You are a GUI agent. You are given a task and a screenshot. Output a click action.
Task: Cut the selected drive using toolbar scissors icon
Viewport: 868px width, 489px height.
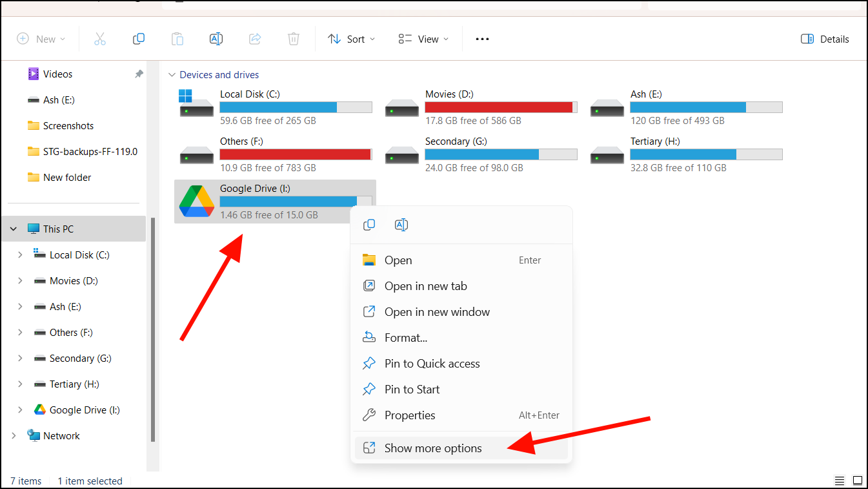click(100, 39)
